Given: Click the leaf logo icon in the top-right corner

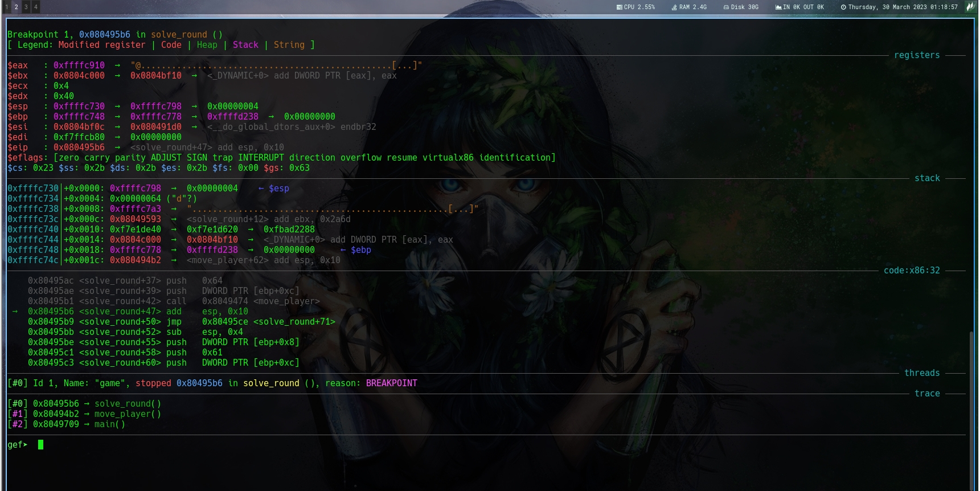Looking at the screenshot, I should (970, 7).
